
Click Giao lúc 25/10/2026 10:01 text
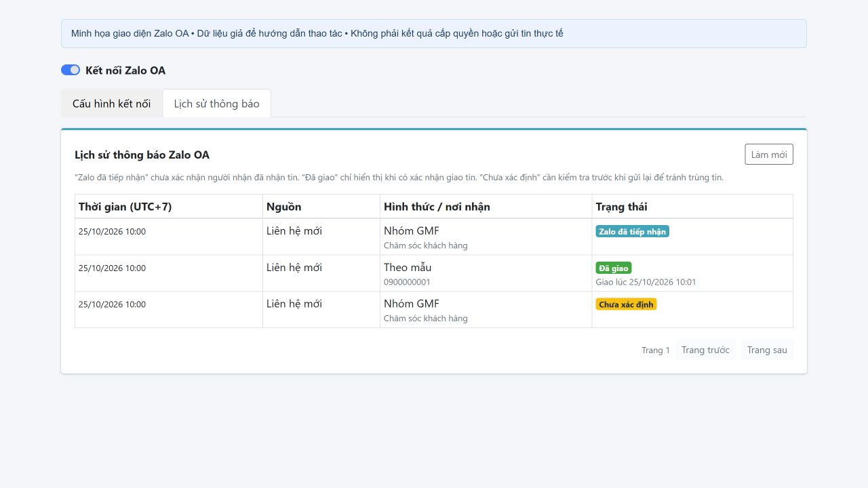point(646,282)
